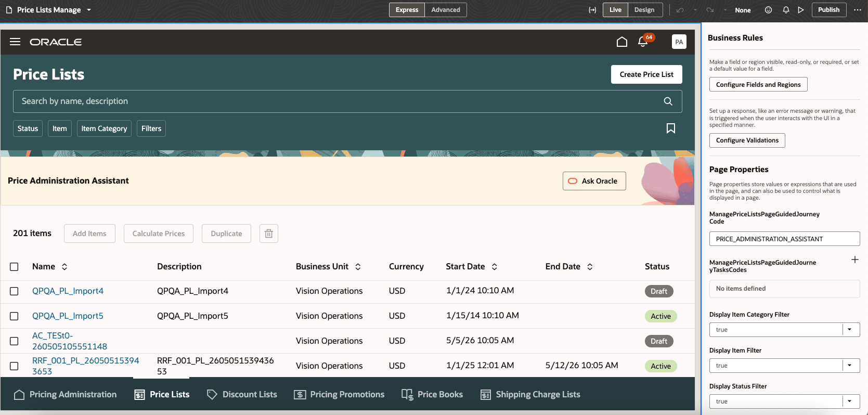
Task: Switch to Express mode
Action: [407, 10]
